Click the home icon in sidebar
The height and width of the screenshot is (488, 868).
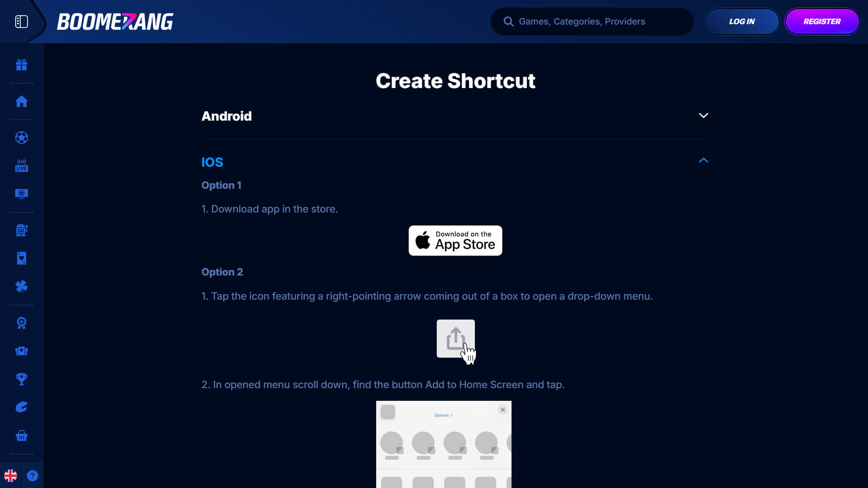coord(22,101)
